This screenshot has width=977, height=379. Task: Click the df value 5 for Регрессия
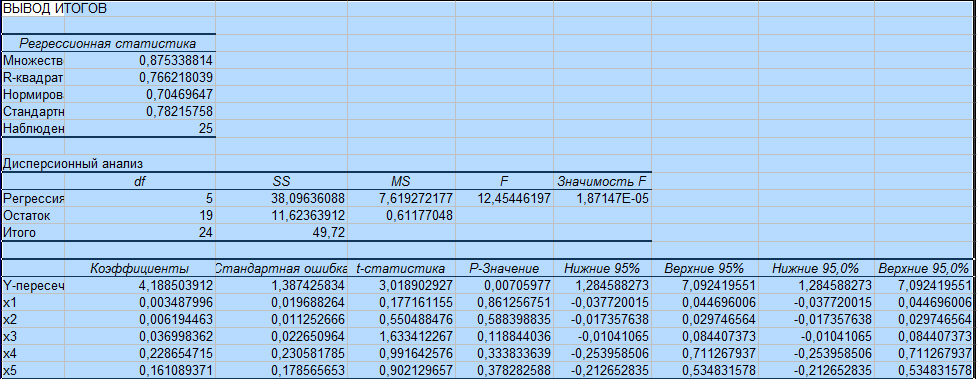coord(209,199)
